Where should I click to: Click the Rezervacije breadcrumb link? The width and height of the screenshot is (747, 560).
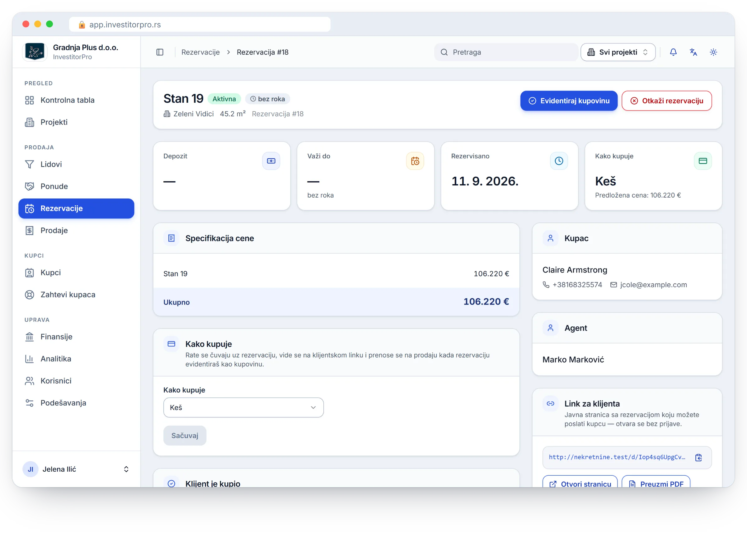(x=200, y=52)
